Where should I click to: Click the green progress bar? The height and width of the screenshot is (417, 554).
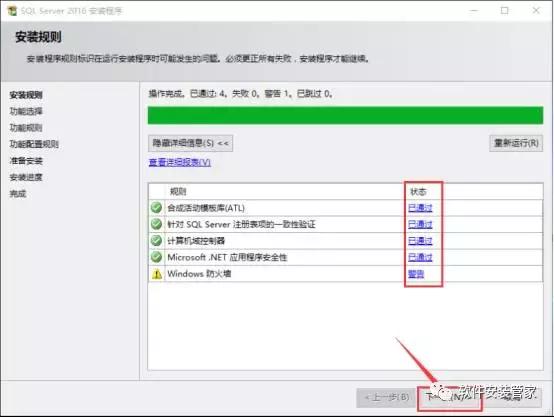[345, 116]
